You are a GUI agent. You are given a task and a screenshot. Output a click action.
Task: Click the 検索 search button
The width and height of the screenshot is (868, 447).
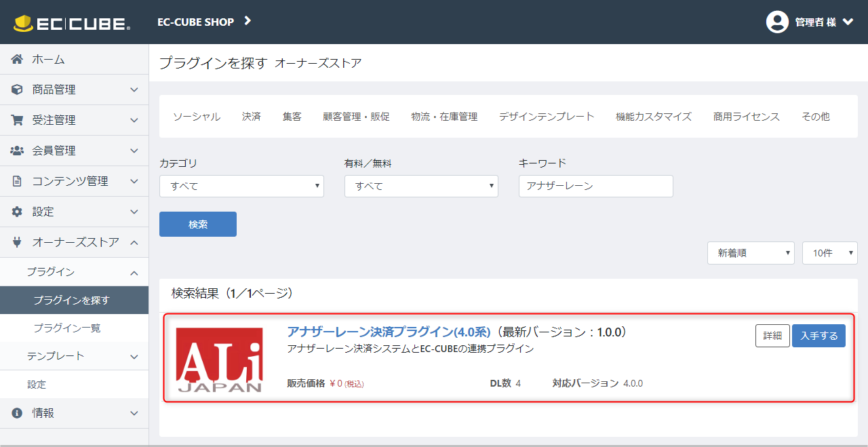(x=198, y=225)
